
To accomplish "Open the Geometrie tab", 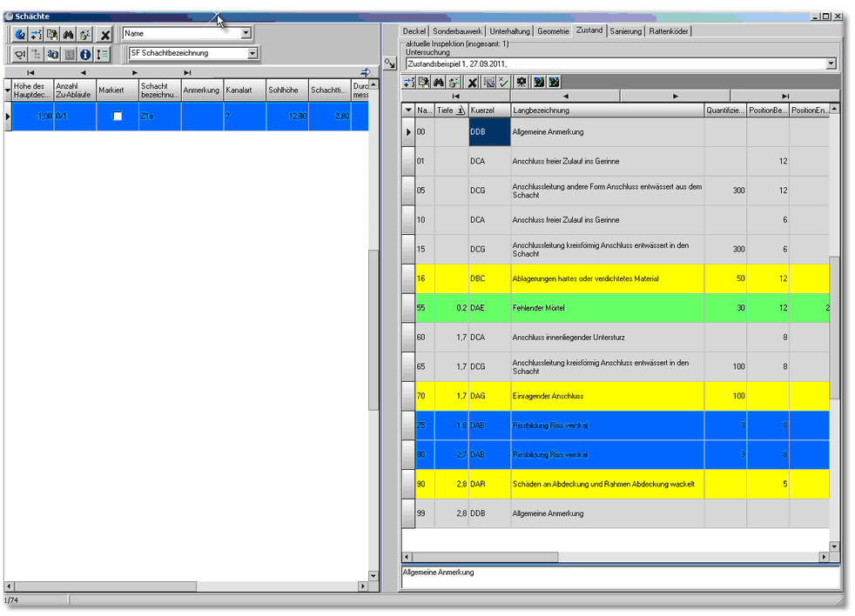I will tap(553, 31).
